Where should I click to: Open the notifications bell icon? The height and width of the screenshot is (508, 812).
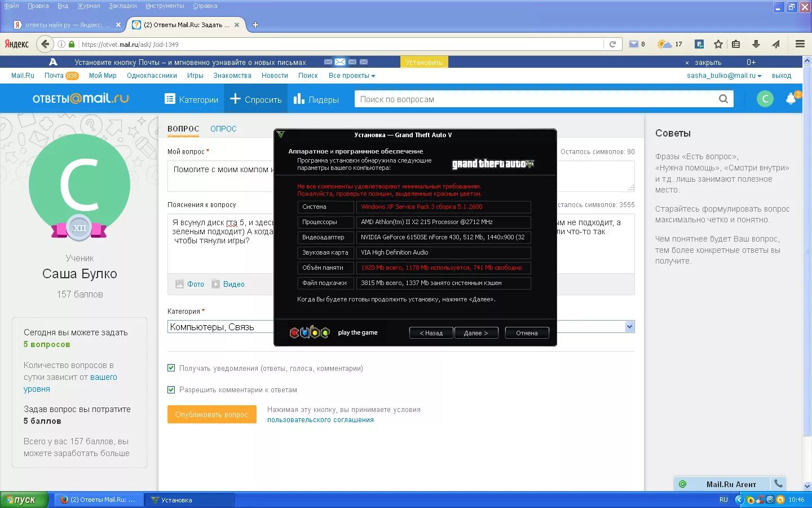[791, 99]
